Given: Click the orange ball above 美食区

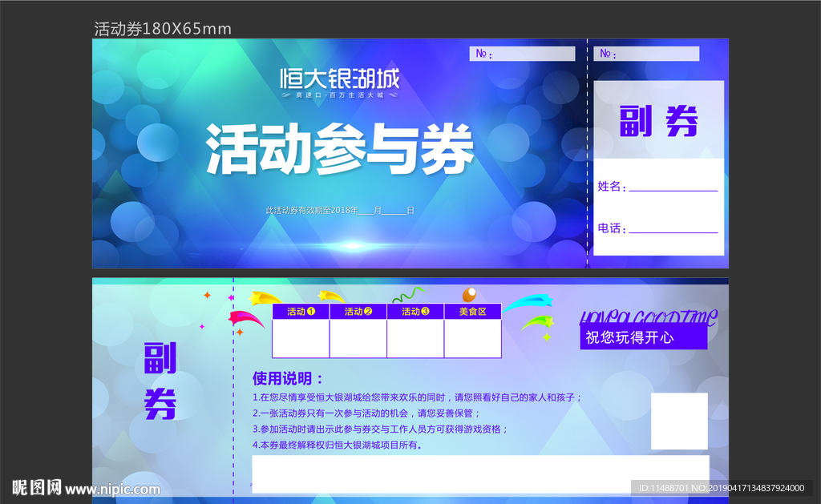Looking at the screenshot, I should click(x=470, y=295).
